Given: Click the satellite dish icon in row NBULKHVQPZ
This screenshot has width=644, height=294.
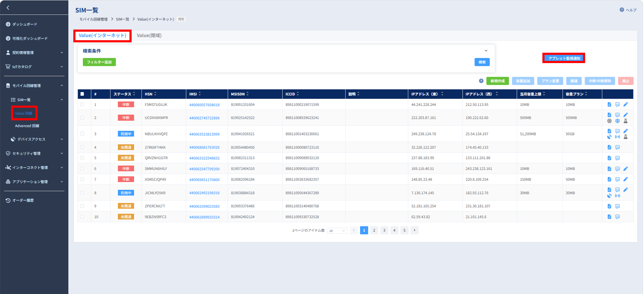Looking at the screenshot, I should (609, 137).
